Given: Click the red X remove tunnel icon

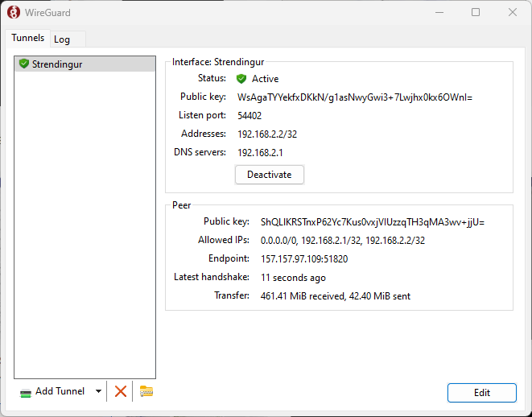Looking at the screenshot, I should pyautogui.click(x=121, y=391).
